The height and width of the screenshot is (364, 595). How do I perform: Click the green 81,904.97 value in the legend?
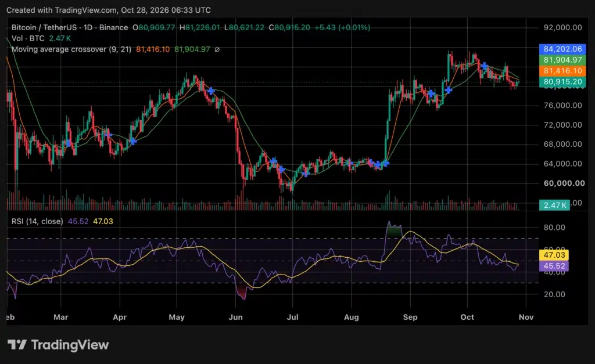(x=192, y=49)
